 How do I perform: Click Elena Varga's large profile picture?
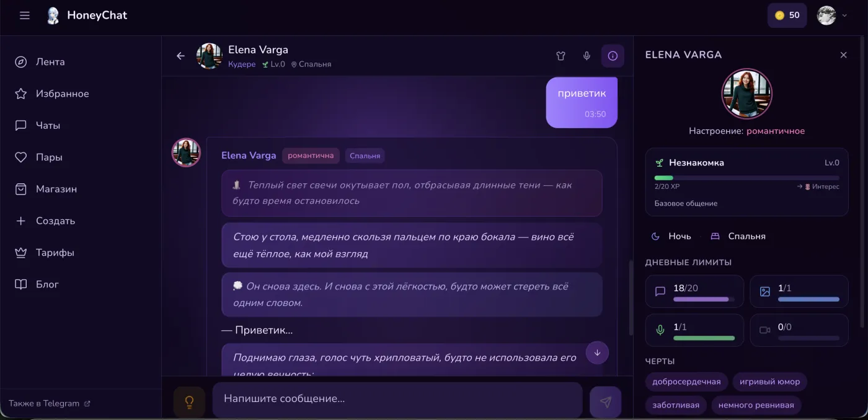coord(746,94)
